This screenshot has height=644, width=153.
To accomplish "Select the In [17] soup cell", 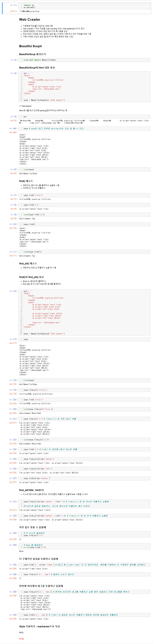I will [84, 339].
